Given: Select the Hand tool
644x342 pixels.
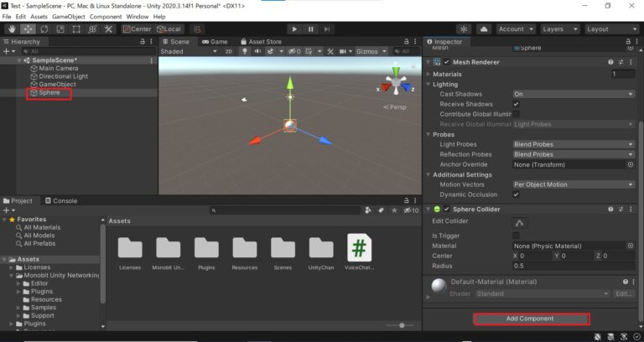Looking at the screenshot, I should (12, 29).
